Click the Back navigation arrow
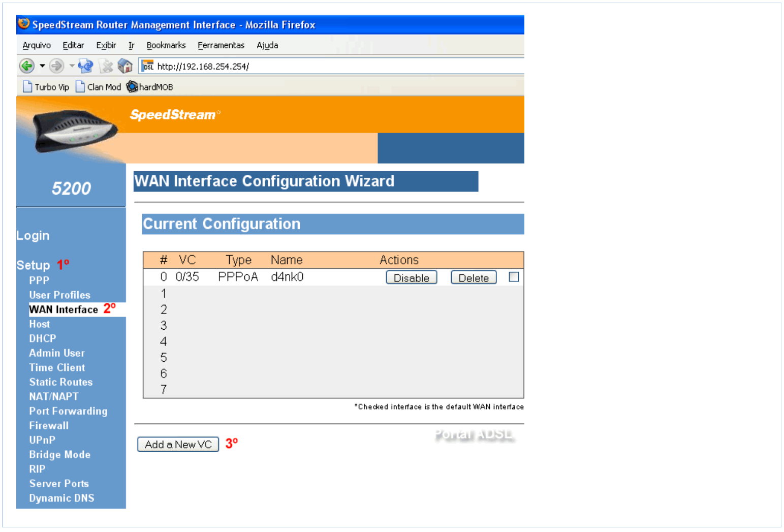 pos(26,66)
